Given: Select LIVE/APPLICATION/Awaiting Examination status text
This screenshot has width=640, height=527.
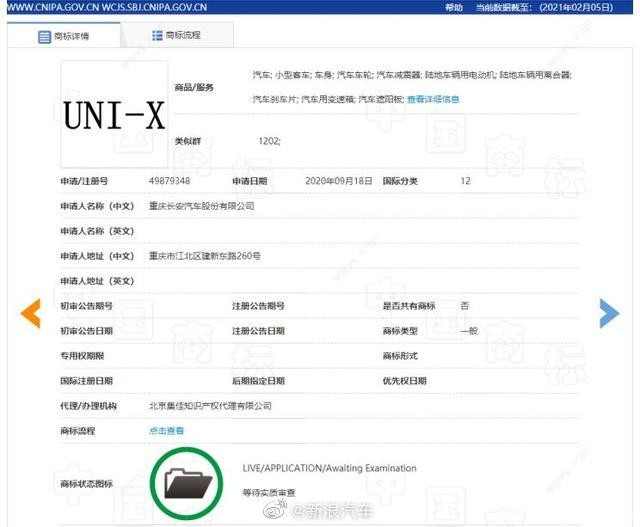Looking at the screenshot, I should point(329,468).
